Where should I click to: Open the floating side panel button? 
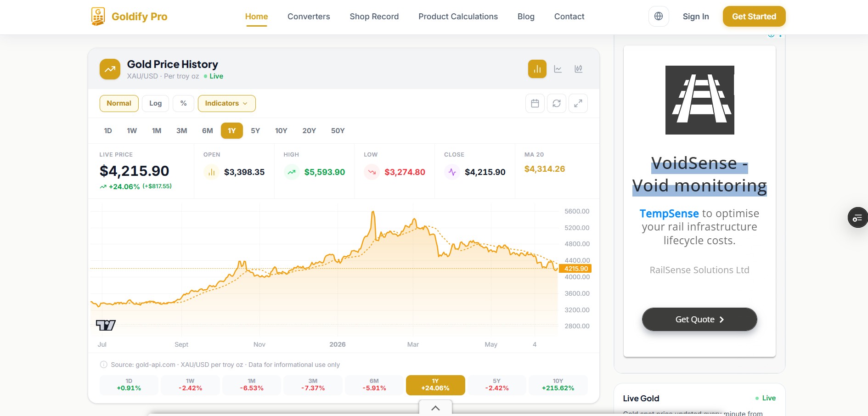tap(857, 218)
